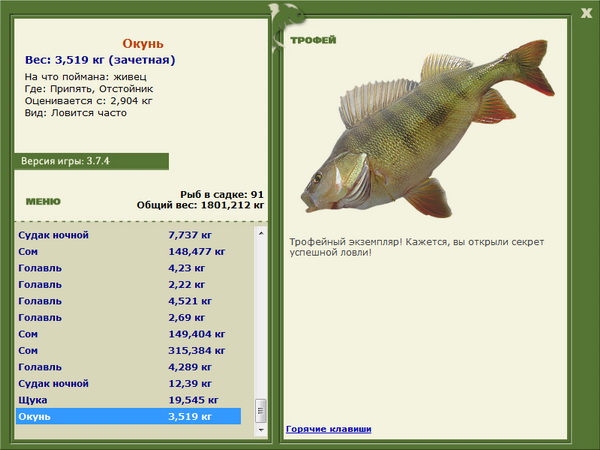The image size is (600, 450).
Task: Select the Голавль 2,22 кг row
Action: tap(129, 284)
